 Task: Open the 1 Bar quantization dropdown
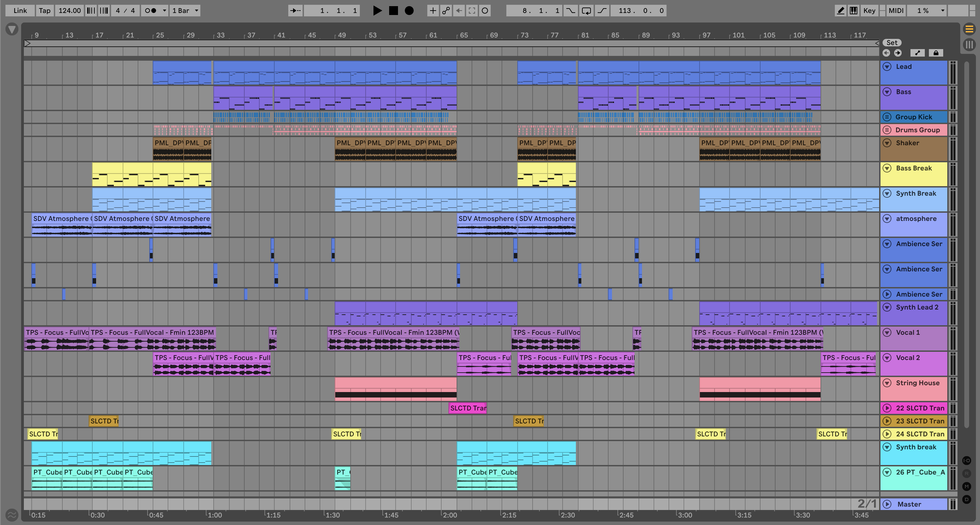tap(185, 11)
